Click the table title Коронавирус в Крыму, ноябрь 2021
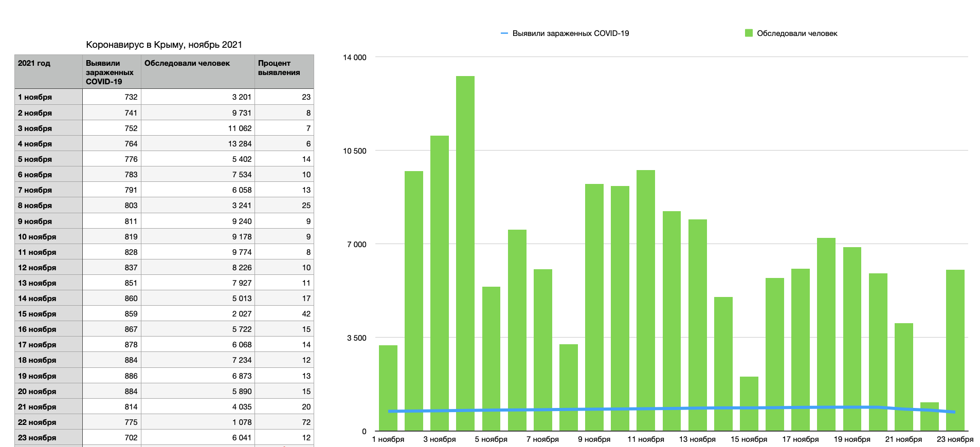 coord(164,45)
